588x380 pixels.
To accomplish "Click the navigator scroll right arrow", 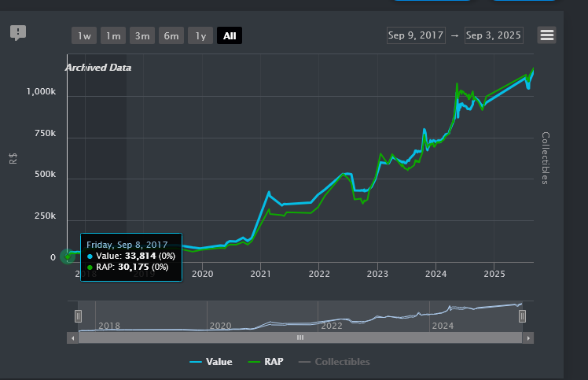I will point(528,338).
